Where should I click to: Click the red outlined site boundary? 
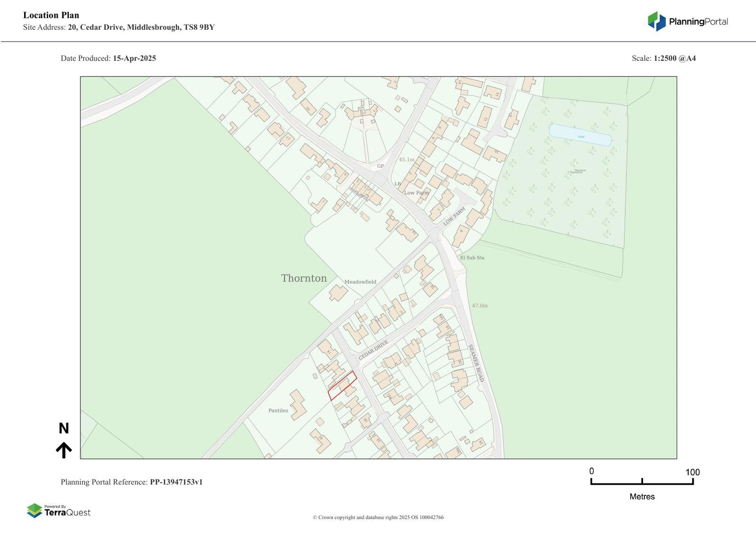(343, 386)
